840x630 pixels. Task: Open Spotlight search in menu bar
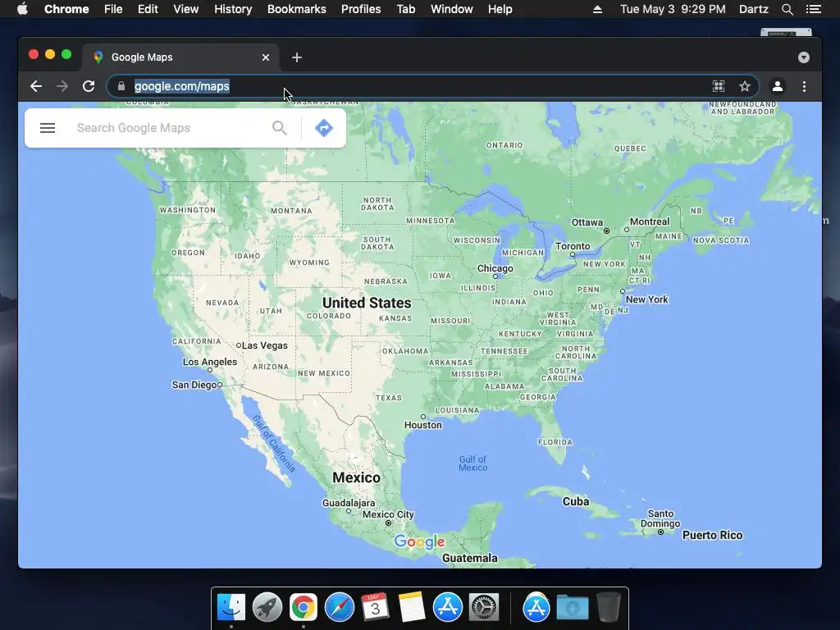(x=787, y=9)
